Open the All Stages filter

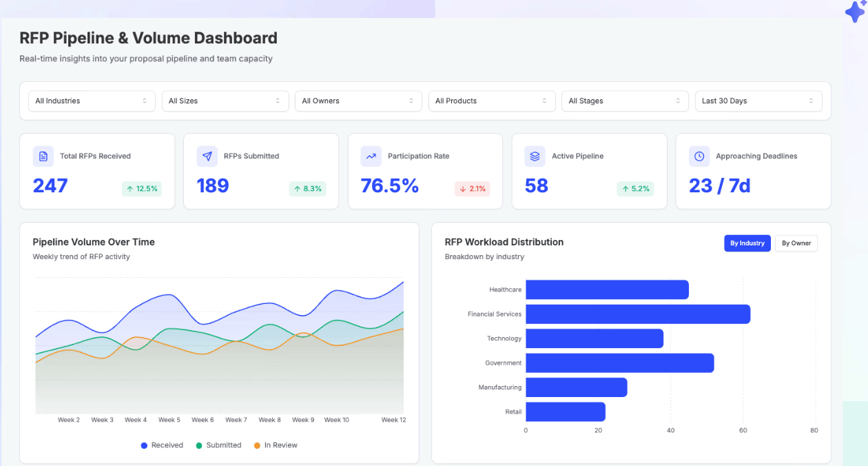coord(625,101)
